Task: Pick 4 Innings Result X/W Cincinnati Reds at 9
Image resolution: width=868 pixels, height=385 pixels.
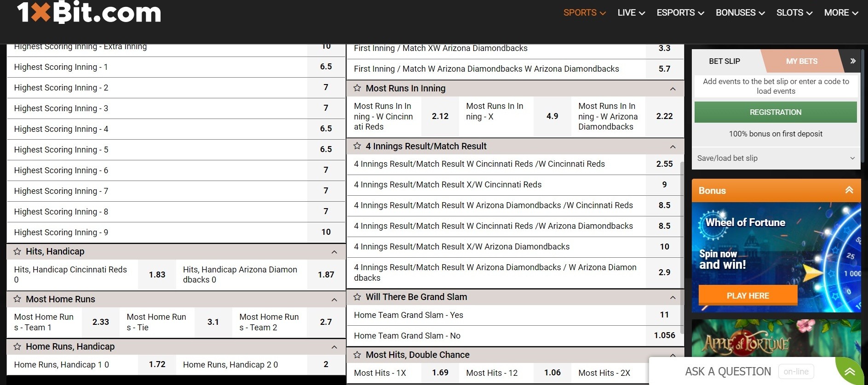Action: pos(664,185)
